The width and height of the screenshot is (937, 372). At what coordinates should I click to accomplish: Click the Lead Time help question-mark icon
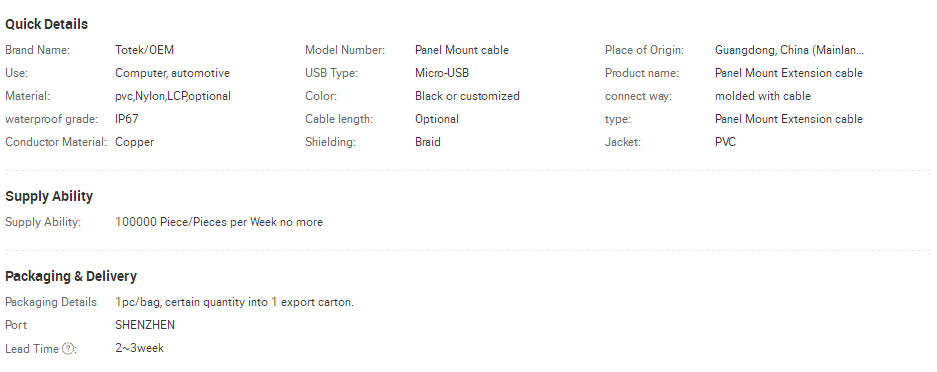pos(68,349)
